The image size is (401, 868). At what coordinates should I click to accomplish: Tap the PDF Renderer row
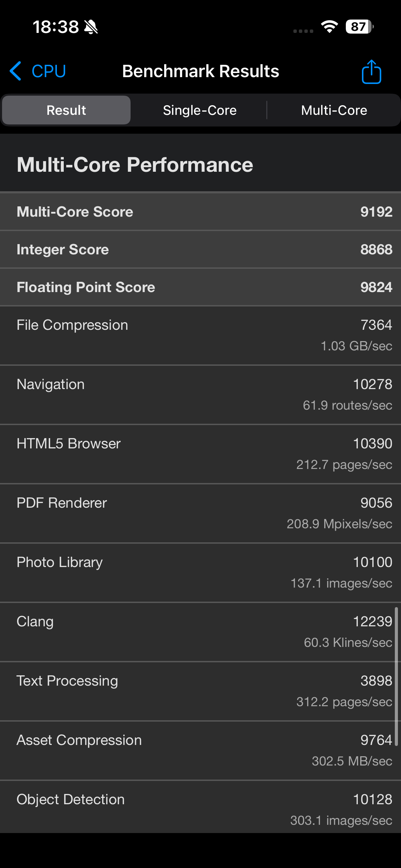click(x=200, y=513)
